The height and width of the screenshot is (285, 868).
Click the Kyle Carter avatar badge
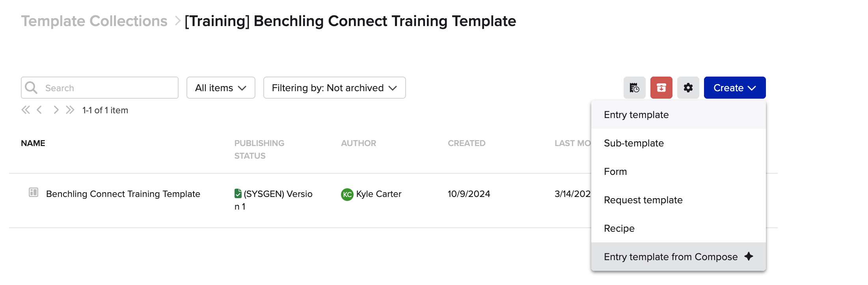point(347,194)
